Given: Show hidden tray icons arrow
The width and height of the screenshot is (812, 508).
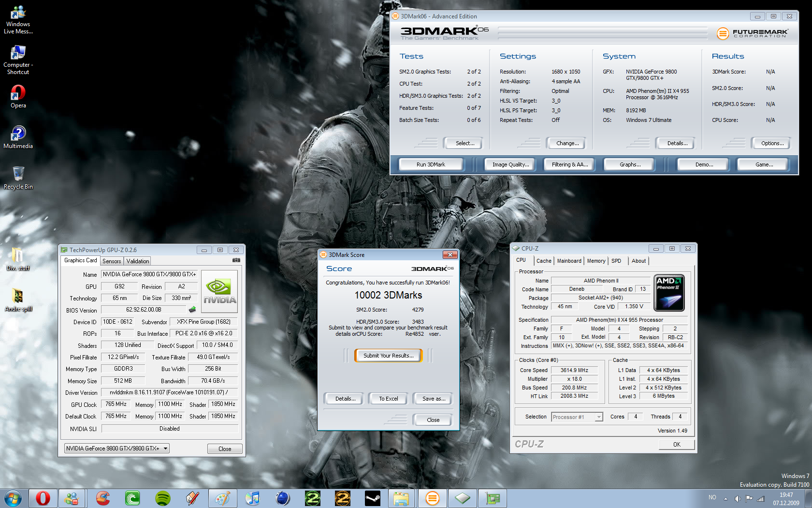Looking at the screenshot, I should (725, 498).
